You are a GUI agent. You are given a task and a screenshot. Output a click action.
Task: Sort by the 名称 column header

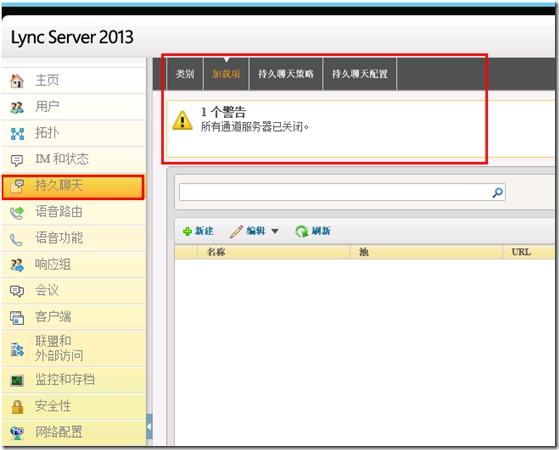(x=273, y=252)
